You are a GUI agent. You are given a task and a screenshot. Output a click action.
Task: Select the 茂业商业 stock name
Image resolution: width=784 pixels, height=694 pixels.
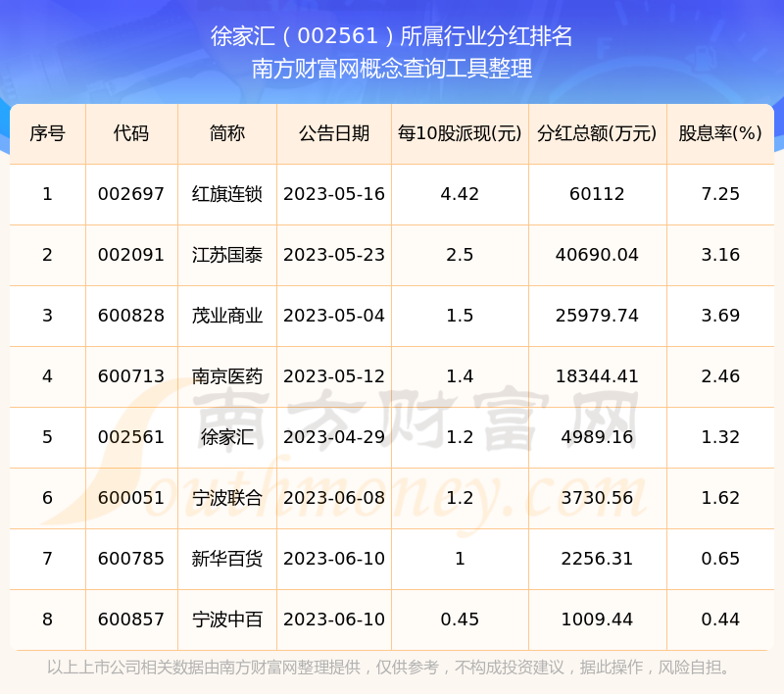click(227, 316)
